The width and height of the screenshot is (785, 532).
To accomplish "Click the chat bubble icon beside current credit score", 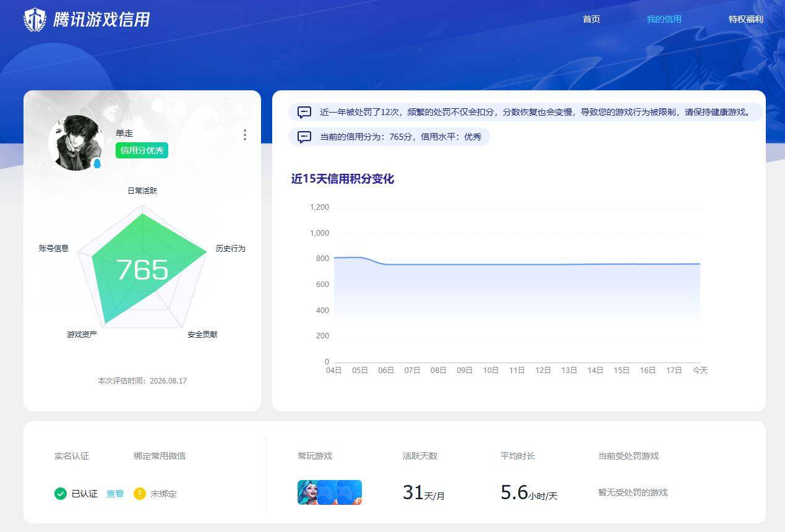I will click(x=304, y=137).
